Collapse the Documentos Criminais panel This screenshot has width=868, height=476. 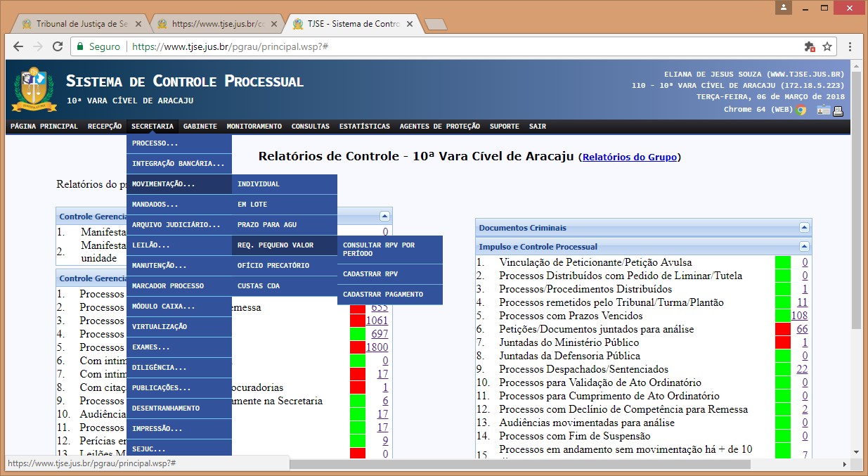coord(803,228)
